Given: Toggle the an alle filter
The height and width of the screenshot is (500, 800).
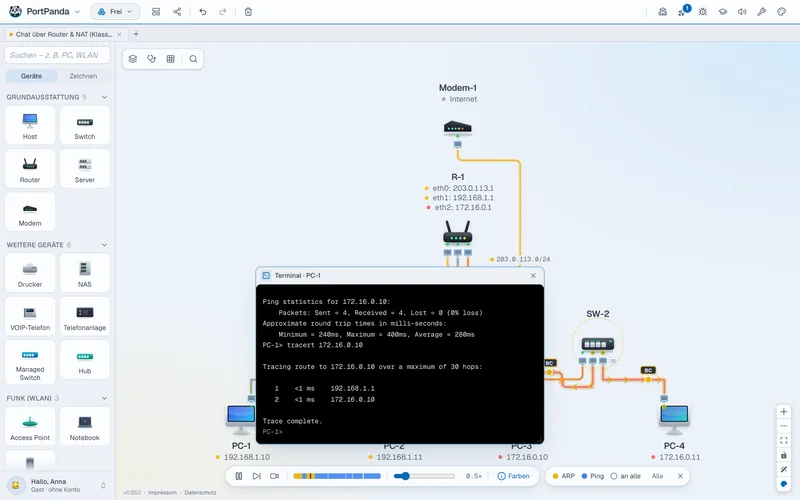Looking at the screenshot, I should point(626,476).
